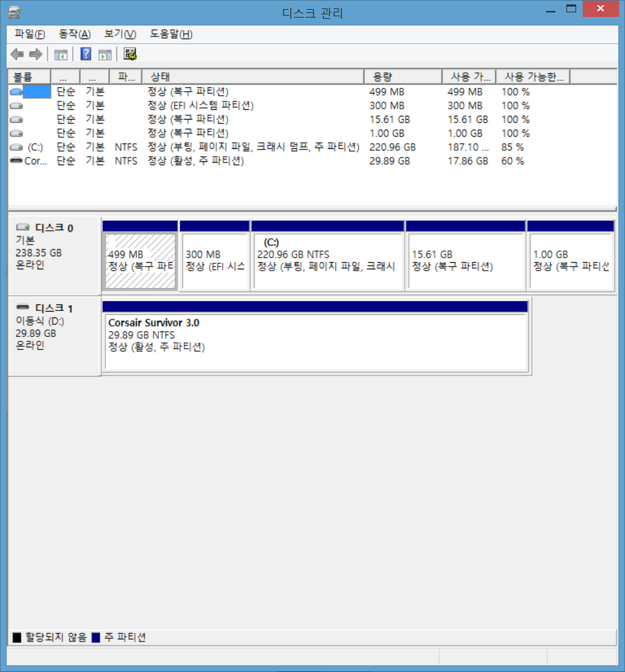Open the 도움말(H) menu
The width and height of the screenshot is (625, 672).
[x=171, y=34]
